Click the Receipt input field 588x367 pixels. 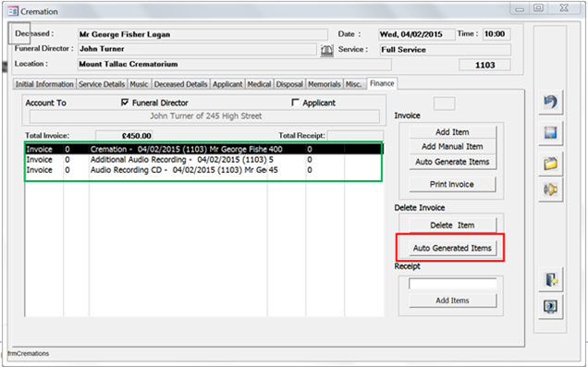453,284
